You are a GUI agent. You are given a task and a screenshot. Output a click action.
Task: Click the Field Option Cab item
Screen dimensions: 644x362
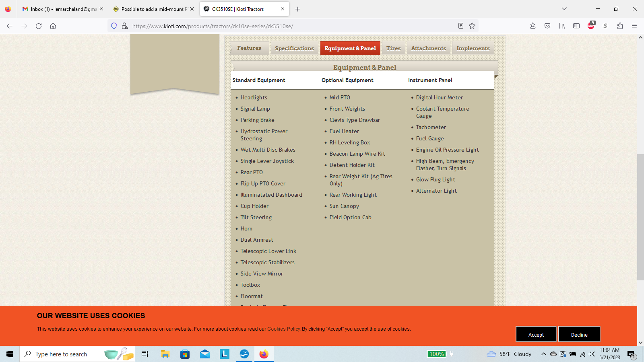350,217
